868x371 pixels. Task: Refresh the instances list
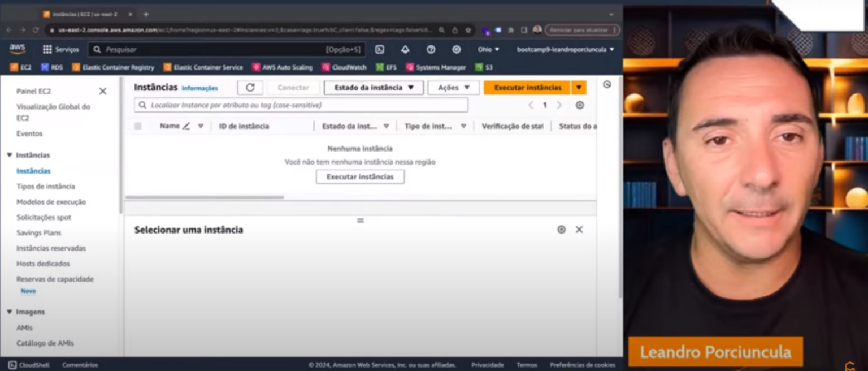click(x=250, y=87)
